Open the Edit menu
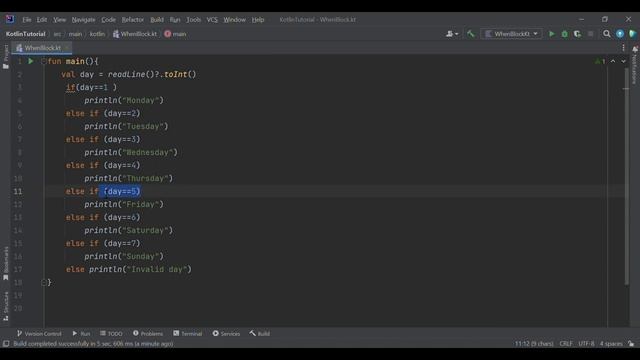Viewport: 640px width, 360px height. (x=42, y=20)
